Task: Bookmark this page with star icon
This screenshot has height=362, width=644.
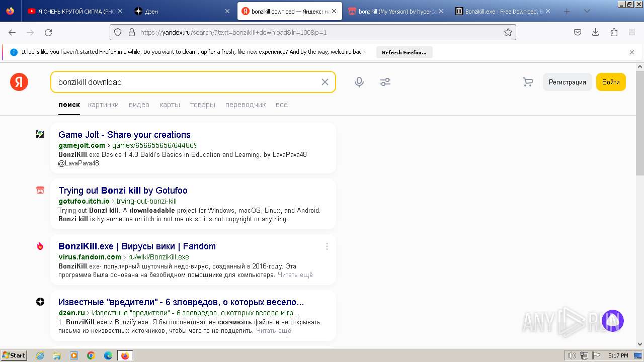Action: click(508, 32)
